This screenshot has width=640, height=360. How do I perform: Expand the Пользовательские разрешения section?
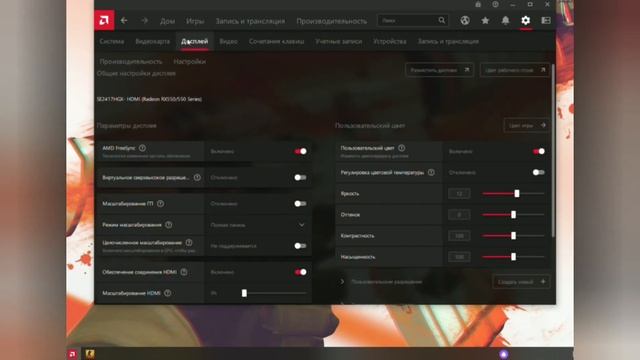(x=342, y=282)
